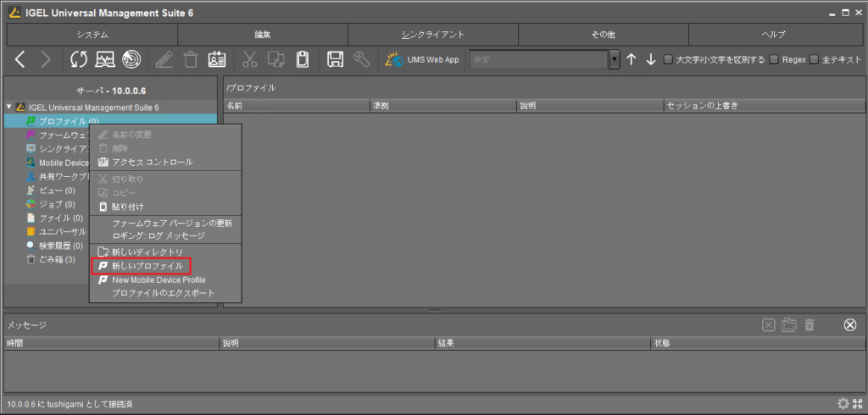
Task: Click the wrench toolbar icon
Action: [361, 59]
